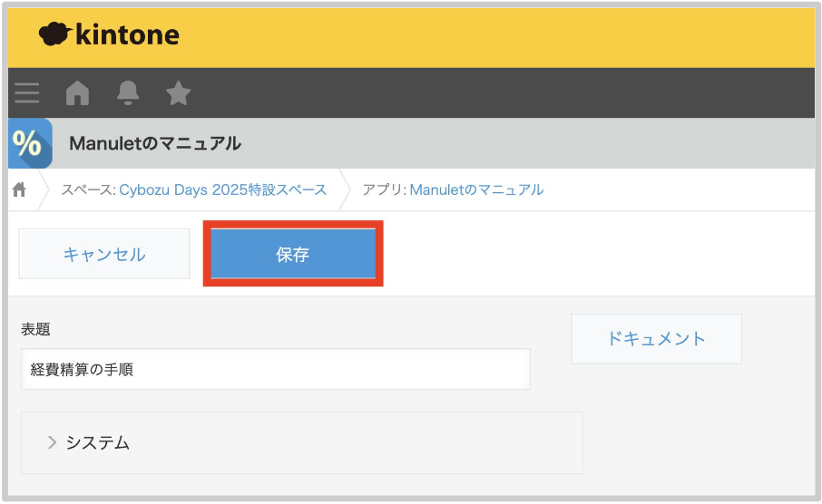Image resolution: width=822 pixels, height=504 pixels.
Task: Click the kintone wordmark text
Action: tap(125, 35)
